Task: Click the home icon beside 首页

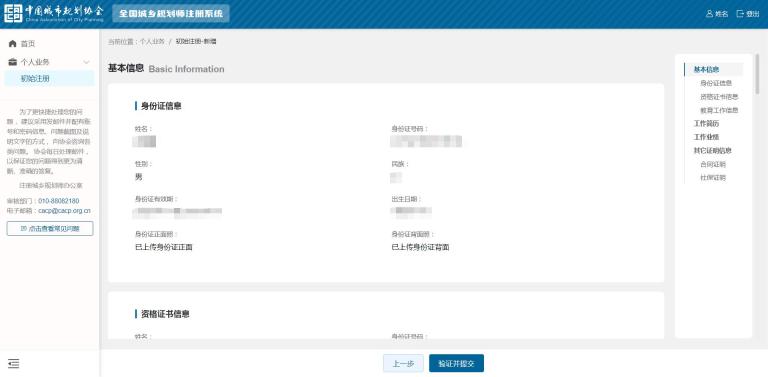Action: click(x=13, y=44)
